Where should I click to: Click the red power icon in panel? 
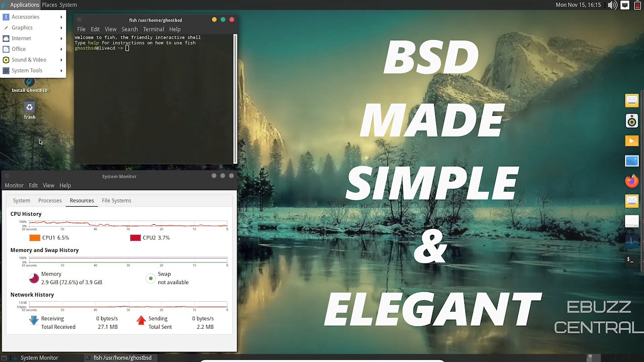click(x=637, y=5)
